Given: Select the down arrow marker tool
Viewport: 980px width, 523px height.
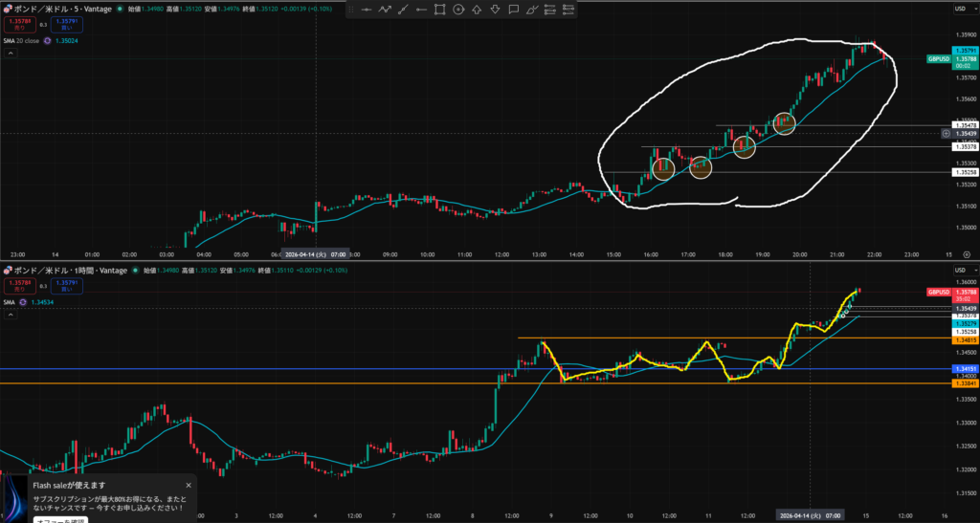Looking at the screenshot, I should click(495, 10).
